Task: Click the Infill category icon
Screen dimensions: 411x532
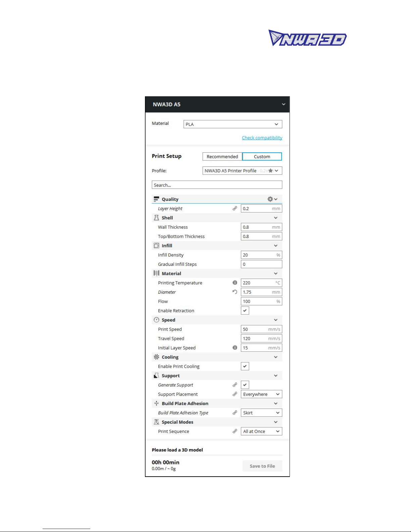Action: pos(156,246)
